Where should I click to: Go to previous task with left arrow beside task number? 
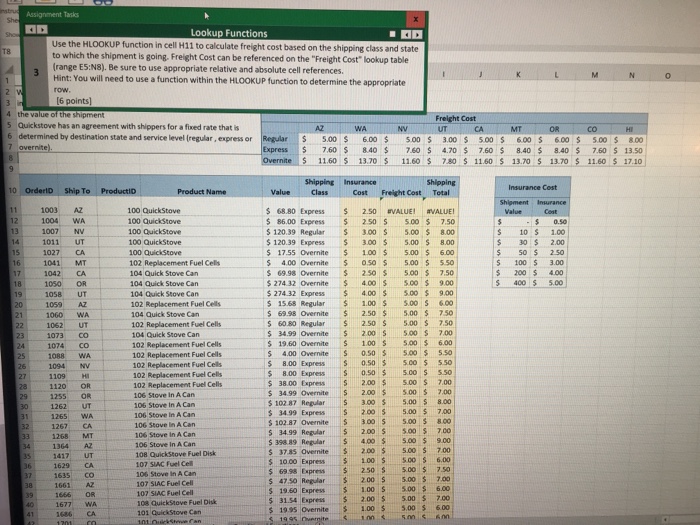click(x=31, y=29)
